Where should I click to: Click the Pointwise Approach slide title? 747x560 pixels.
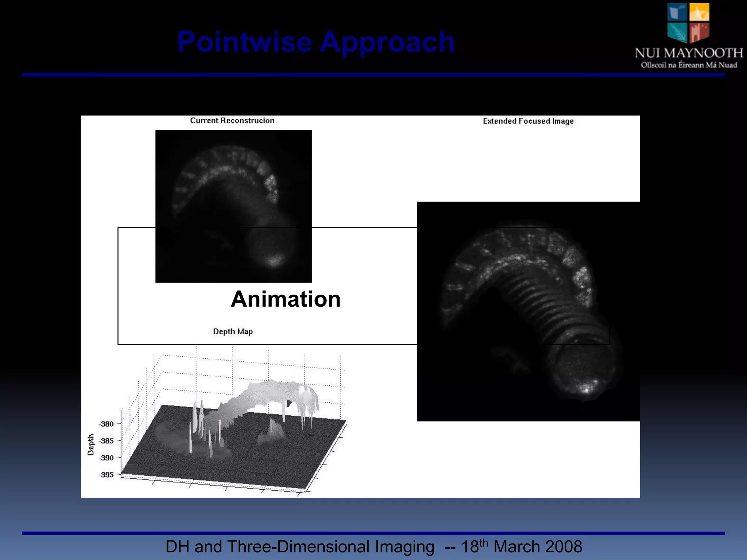[x=316, y=42]
